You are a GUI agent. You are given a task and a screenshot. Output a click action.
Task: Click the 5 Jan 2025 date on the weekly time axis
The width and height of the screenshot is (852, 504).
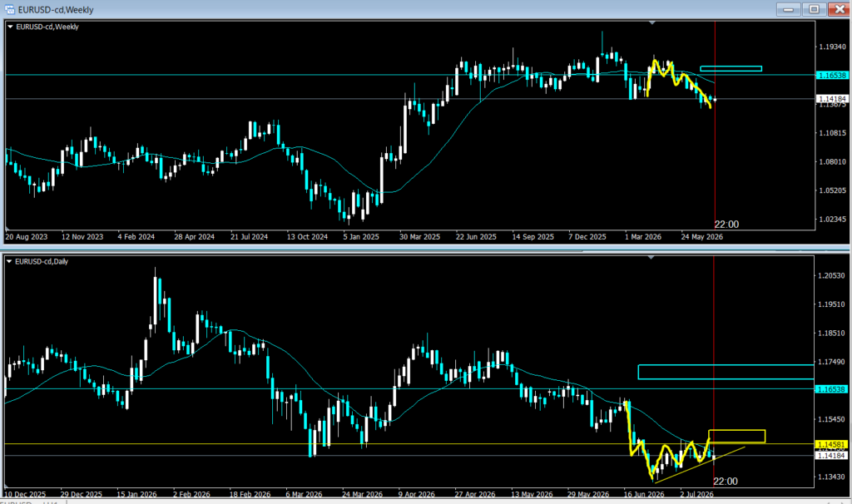pyautogui.click(x=361, y=237)
